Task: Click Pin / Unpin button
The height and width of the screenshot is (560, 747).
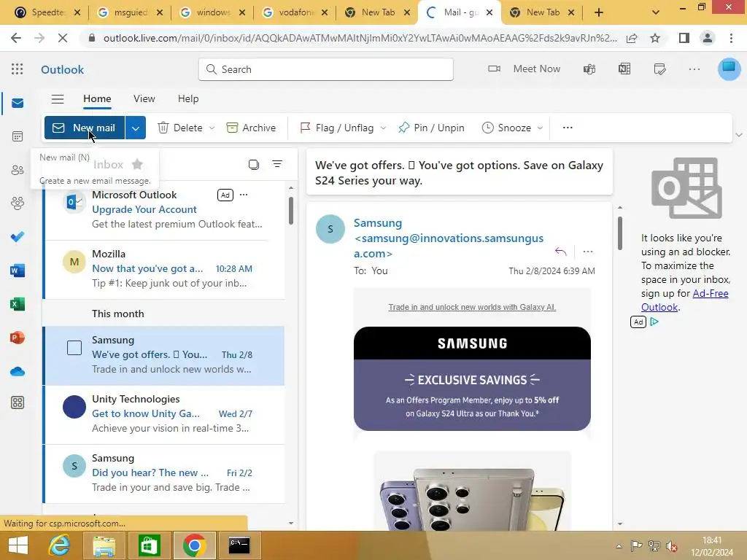Action: 431,128
